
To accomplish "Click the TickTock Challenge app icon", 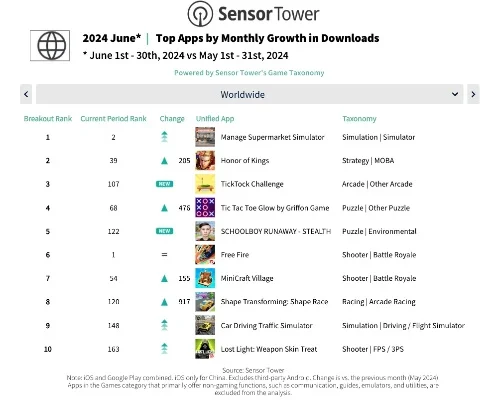I will (x=205, y=184).
